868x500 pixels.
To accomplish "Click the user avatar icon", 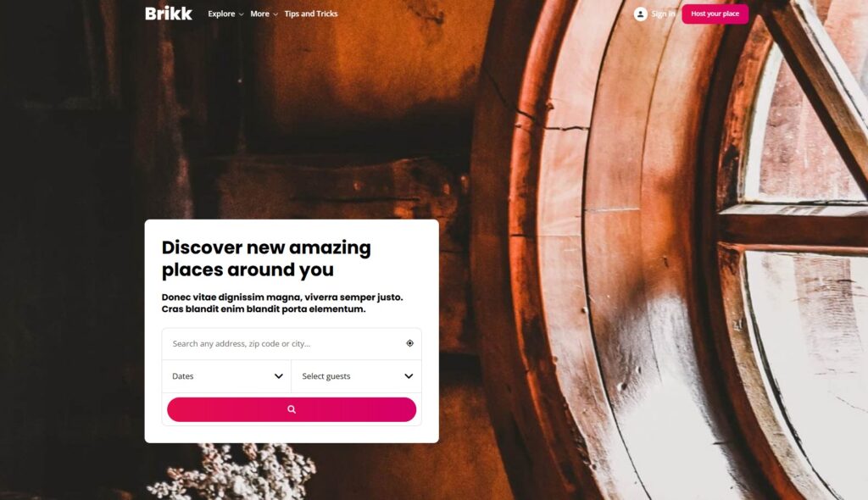I will [x=641, y=14].
